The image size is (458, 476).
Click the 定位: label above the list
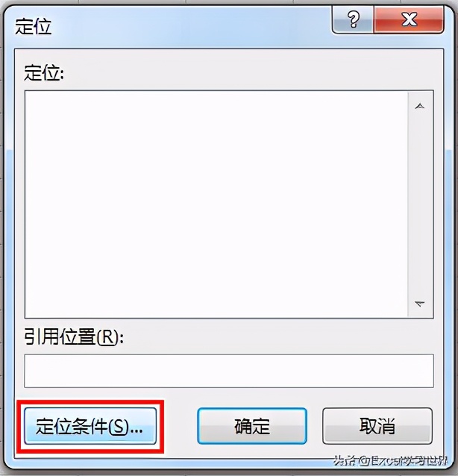(x=44, y=73)
